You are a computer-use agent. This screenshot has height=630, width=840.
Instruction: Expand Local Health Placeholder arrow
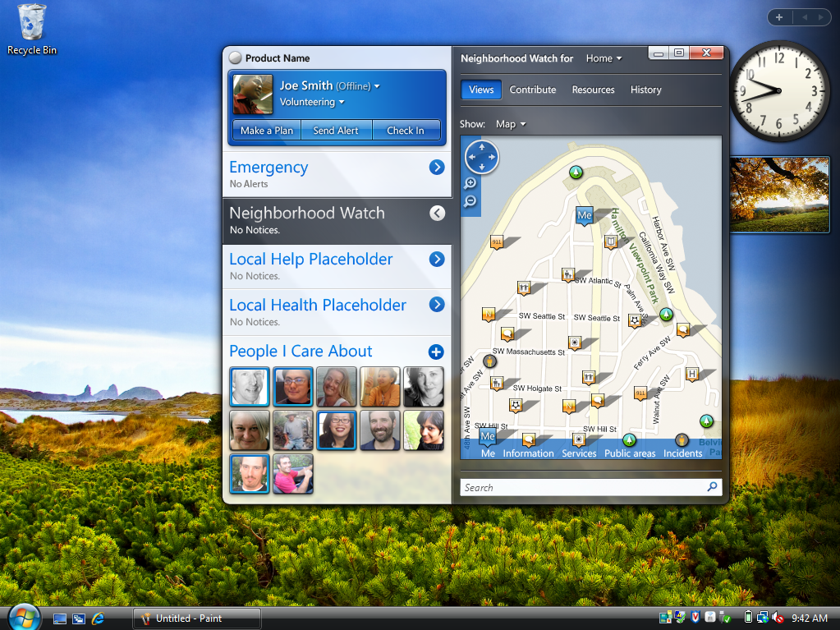click(x=437, y=305)
